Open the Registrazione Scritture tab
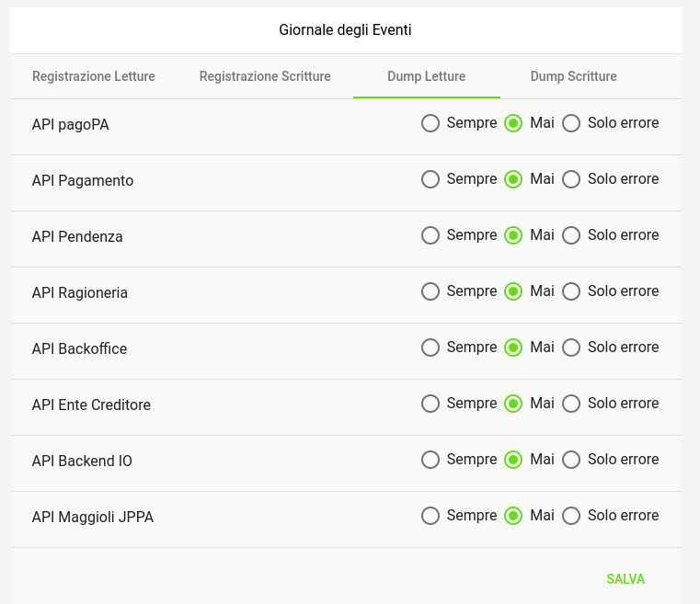The image size is (700, 604). tap(265, 76)
